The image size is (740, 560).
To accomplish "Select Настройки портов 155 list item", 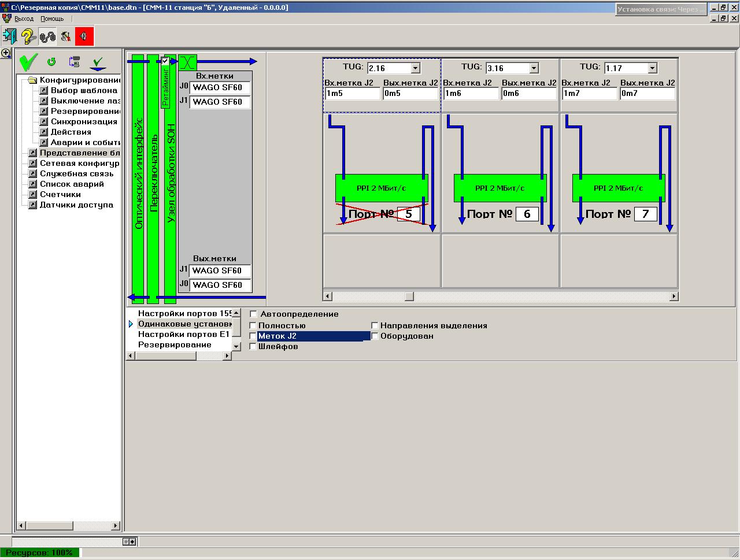I will (185, 313).
